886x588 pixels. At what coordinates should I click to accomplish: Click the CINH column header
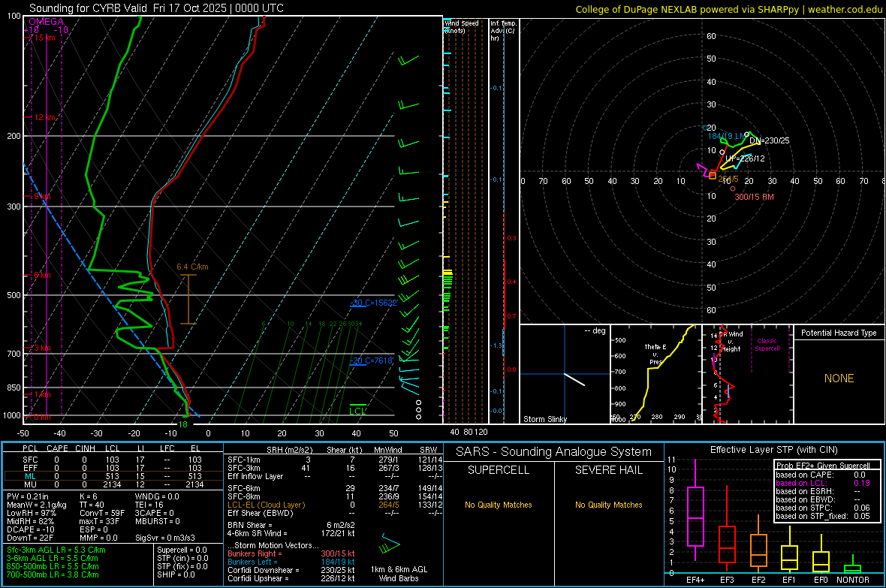tap(86, 448)
